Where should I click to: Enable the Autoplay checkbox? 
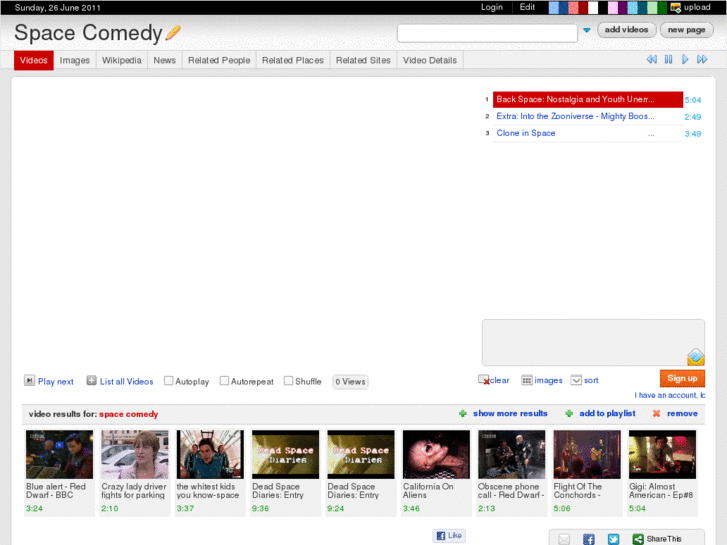(169, 381)
